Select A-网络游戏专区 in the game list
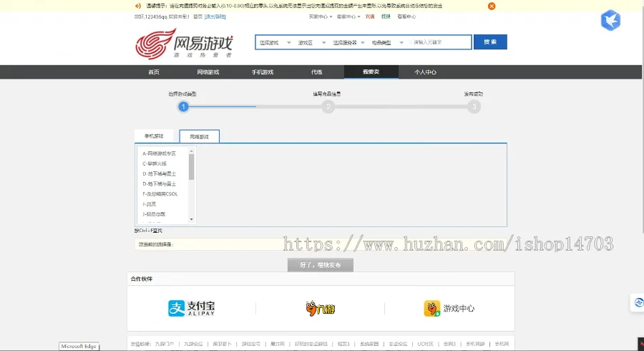644x351 pixels. [x=159, y=153]
